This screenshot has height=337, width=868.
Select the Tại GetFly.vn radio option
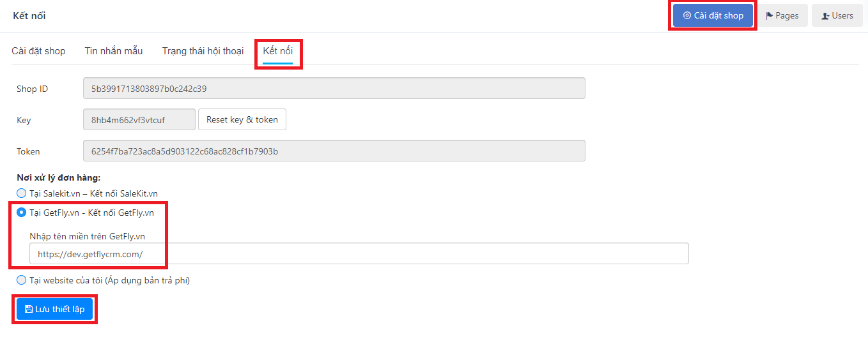[22, 213]
